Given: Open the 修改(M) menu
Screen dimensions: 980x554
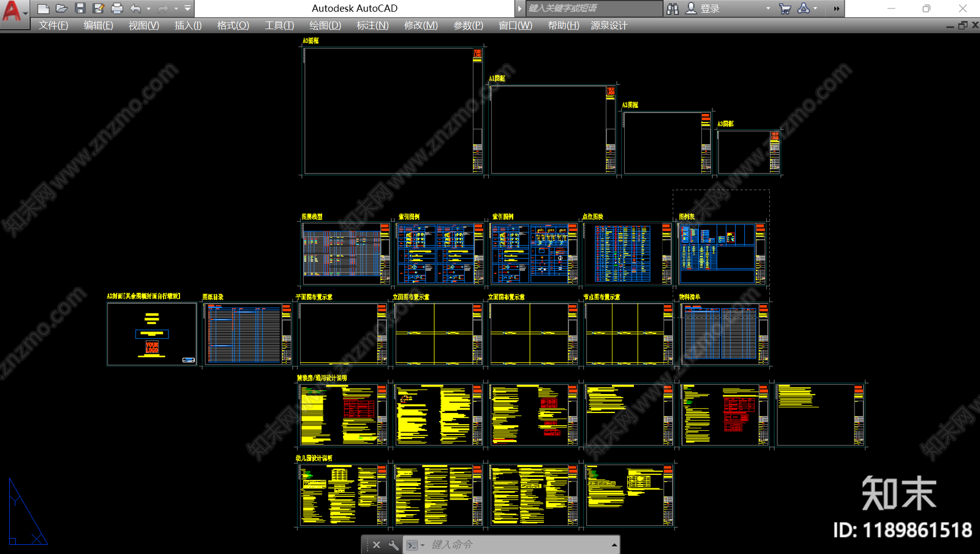Looking at the screenshot, I should click(421, 25).
